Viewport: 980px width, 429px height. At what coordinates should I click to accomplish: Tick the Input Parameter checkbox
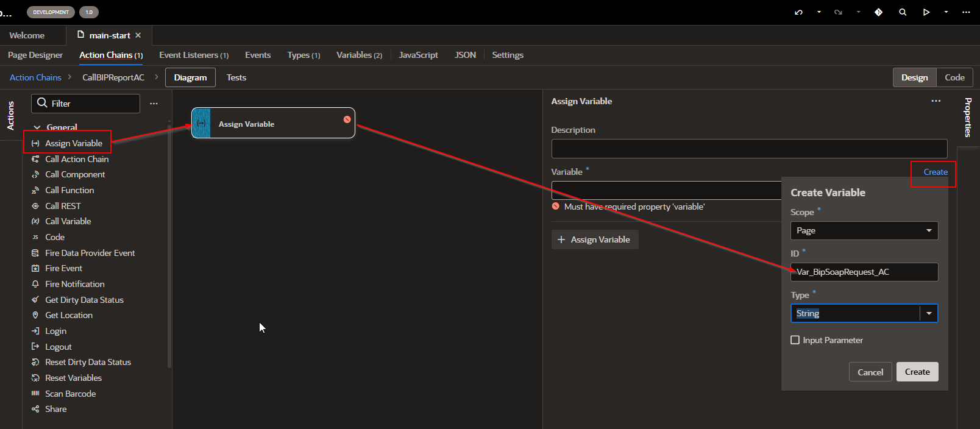click(x=795, y=340)
